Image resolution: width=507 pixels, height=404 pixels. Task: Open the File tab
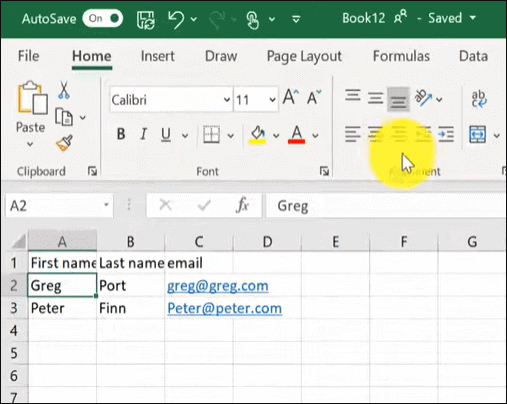28,56
